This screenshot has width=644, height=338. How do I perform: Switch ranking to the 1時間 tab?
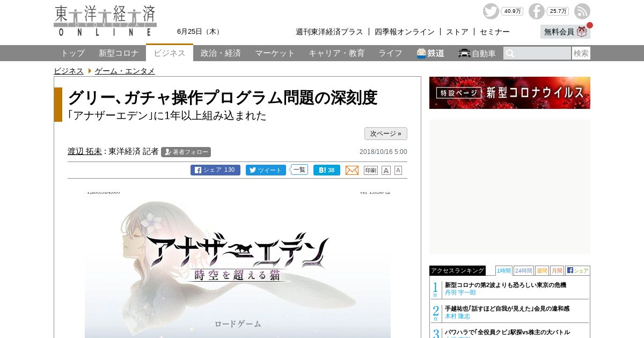click(x=504, y=270)
